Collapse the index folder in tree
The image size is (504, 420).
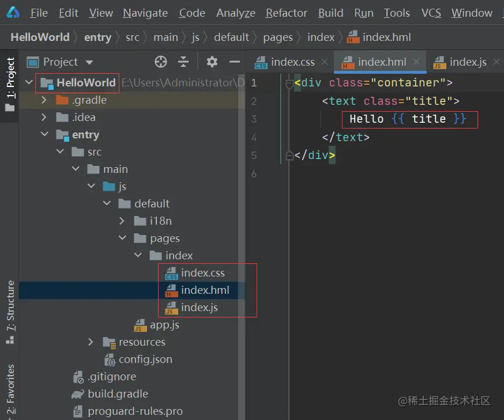138,255
